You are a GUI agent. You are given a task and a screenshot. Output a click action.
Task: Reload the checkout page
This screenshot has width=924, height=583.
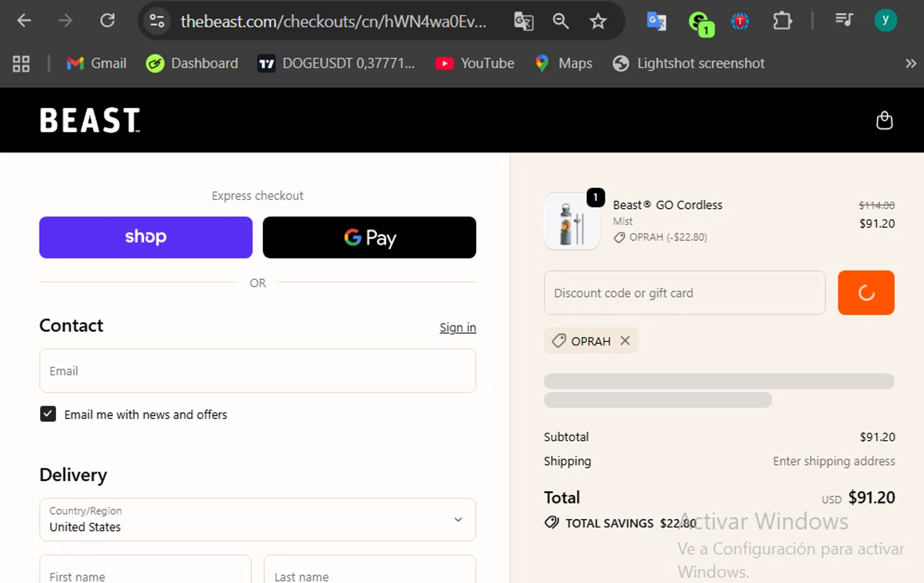pos(108,21)
